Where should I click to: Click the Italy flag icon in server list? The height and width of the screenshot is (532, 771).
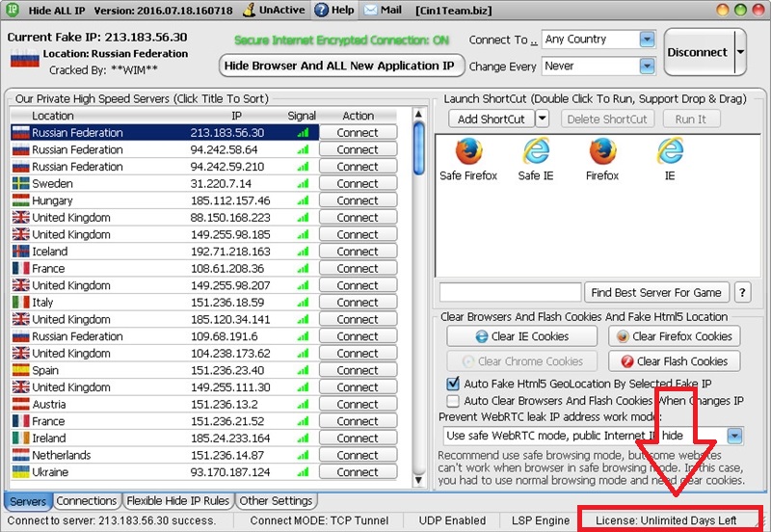click(x=20, y=302)
